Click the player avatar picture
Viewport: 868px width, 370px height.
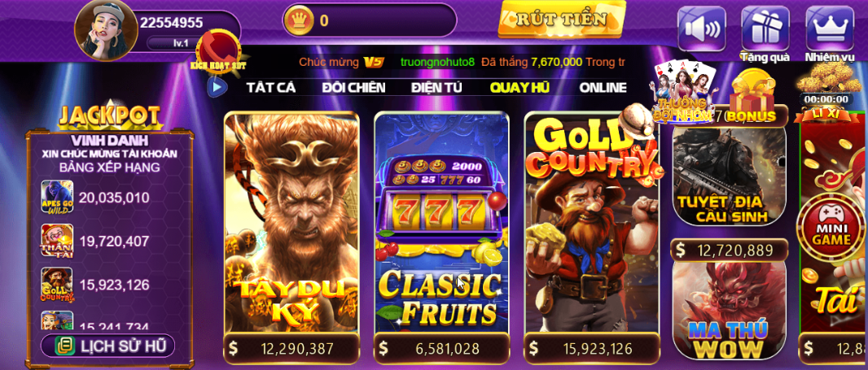pyautogui.click(x=107, y=30)
